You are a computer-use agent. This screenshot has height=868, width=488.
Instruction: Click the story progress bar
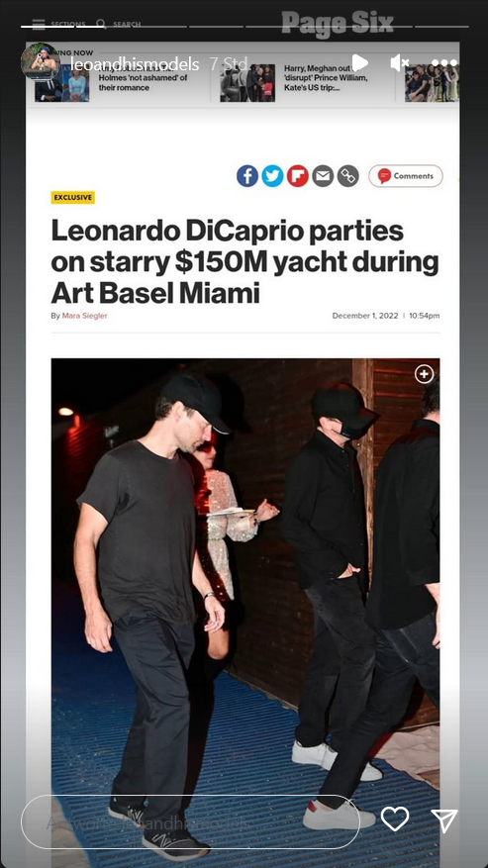tap(244, 26)
